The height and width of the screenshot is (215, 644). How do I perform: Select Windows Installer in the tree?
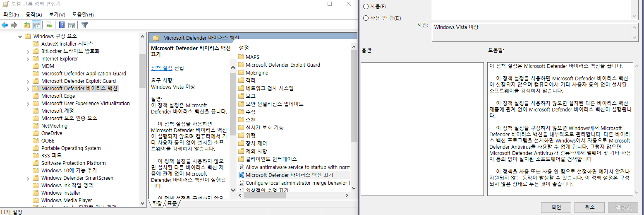[x=61, y=193]
